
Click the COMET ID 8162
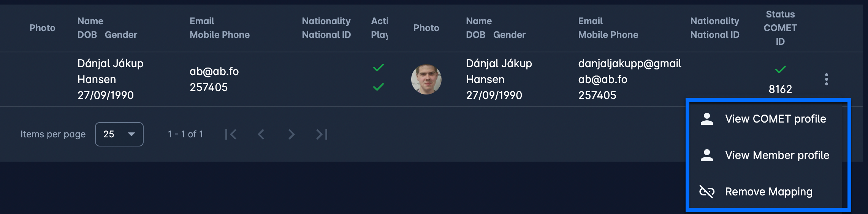tap(780, 89)
